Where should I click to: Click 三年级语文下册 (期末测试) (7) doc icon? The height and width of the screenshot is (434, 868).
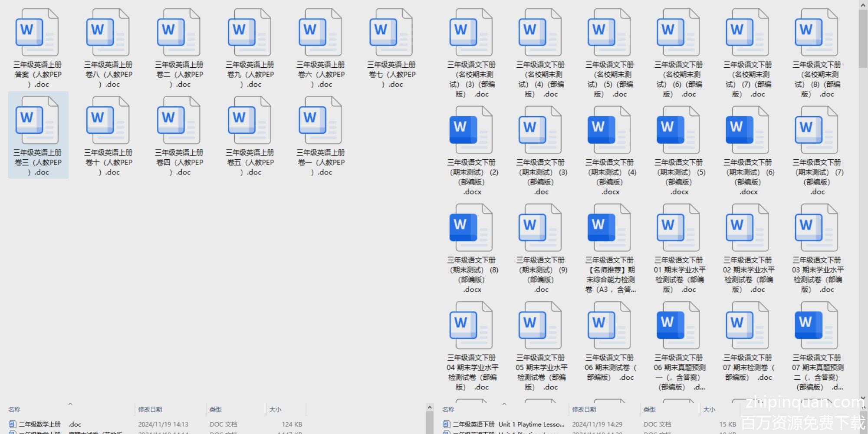point(816,130)
